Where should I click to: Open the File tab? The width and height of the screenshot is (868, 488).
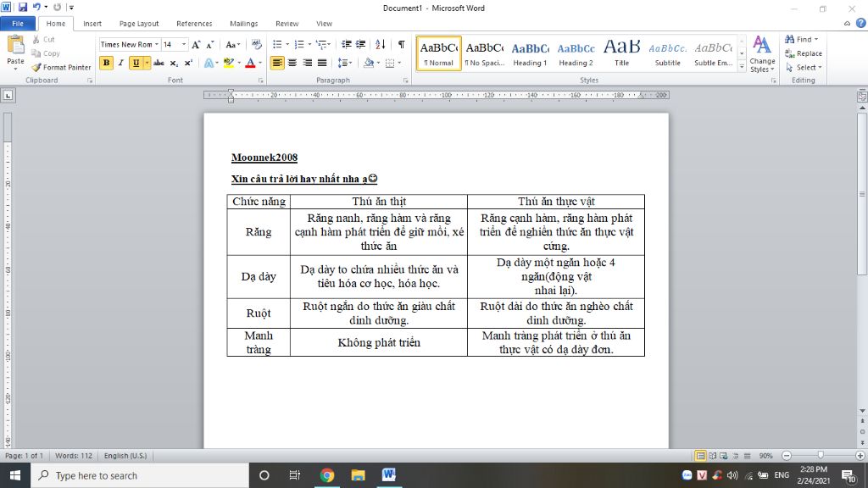(18, 24)
